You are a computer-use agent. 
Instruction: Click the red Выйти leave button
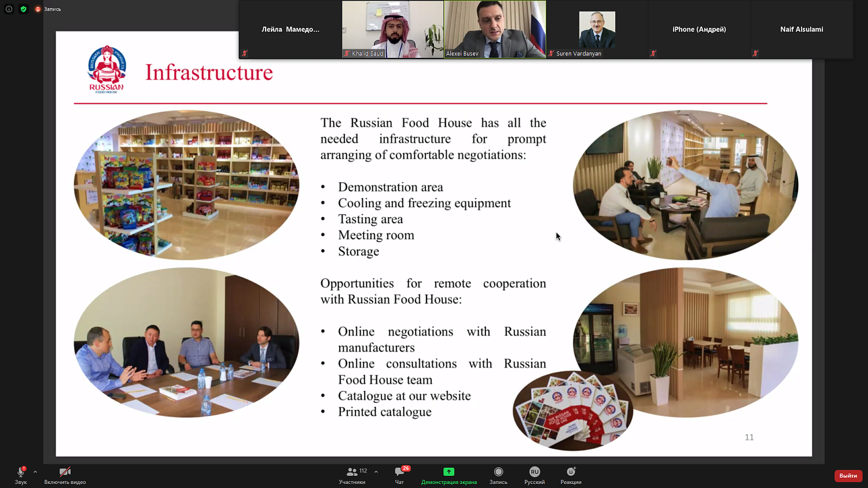(x=848, y=475)
